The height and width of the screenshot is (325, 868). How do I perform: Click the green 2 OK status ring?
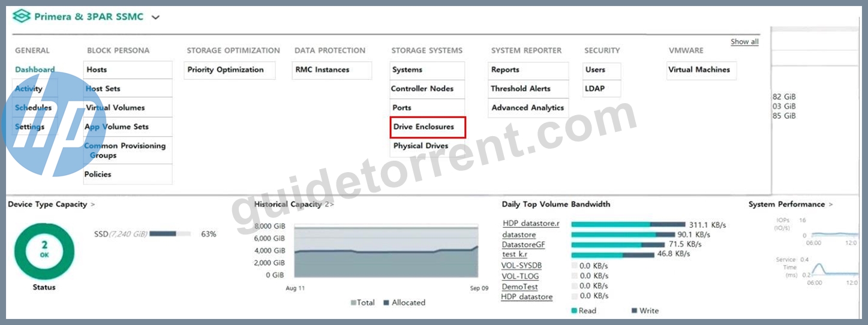tap(44, 252)
